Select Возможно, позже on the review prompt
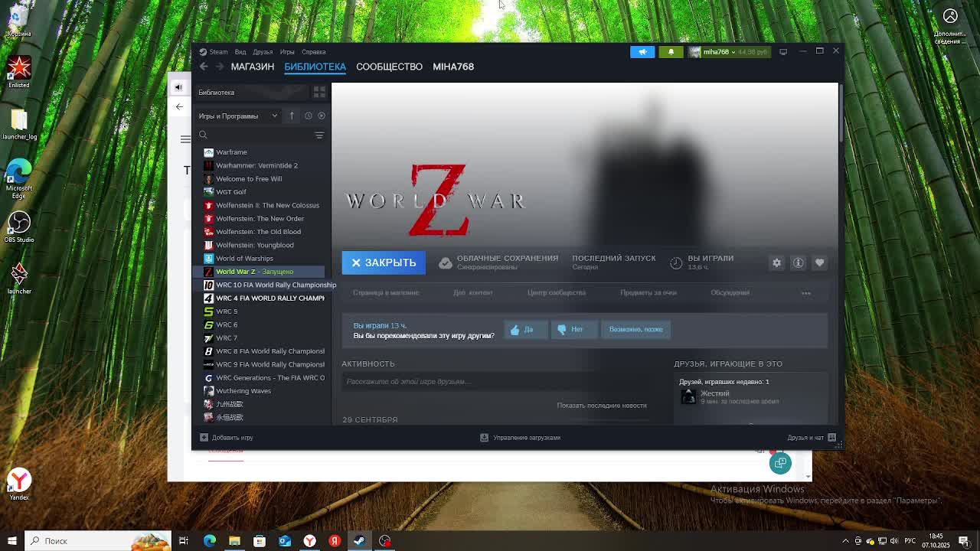 pos(636,329)
